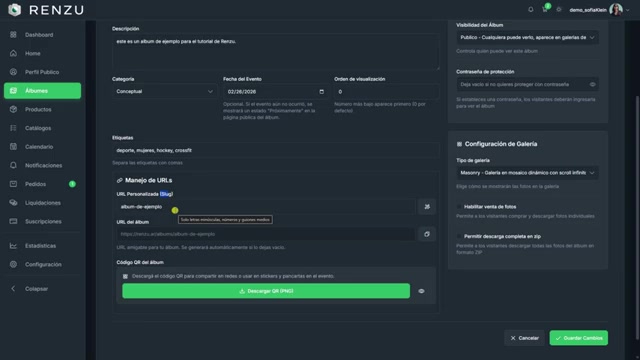The width and height of the screenshot is (640, 360).
Task: Click the Cancelar button
Action: tap(524, 338)
